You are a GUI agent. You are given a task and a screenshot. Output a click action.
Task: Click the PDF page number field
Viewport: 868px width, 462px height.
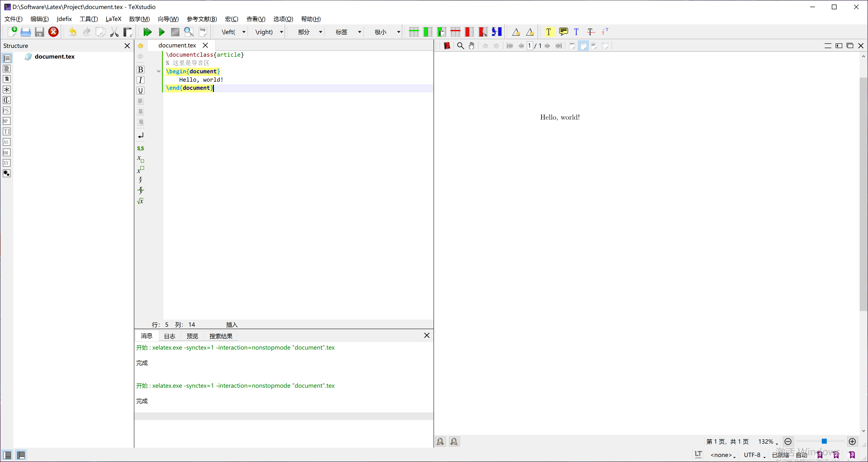click(530, 46)
